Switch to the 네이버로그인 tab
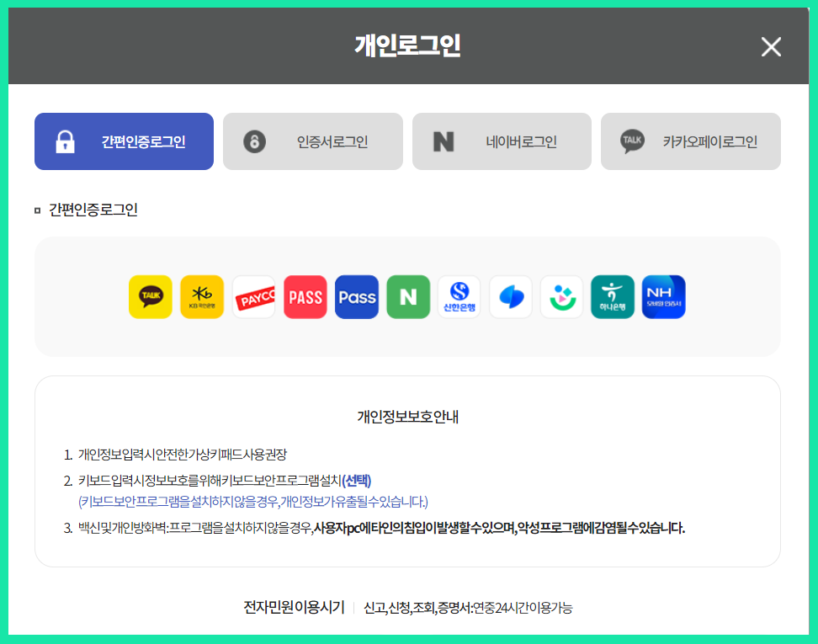The height and width of the screenshot is (644, 818). tap(502, 141)
